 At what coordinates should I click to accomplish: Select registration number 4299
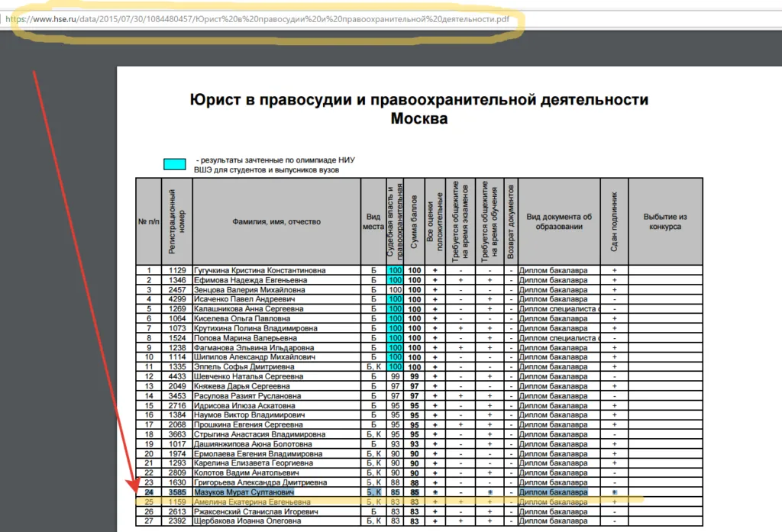(177, 299)
